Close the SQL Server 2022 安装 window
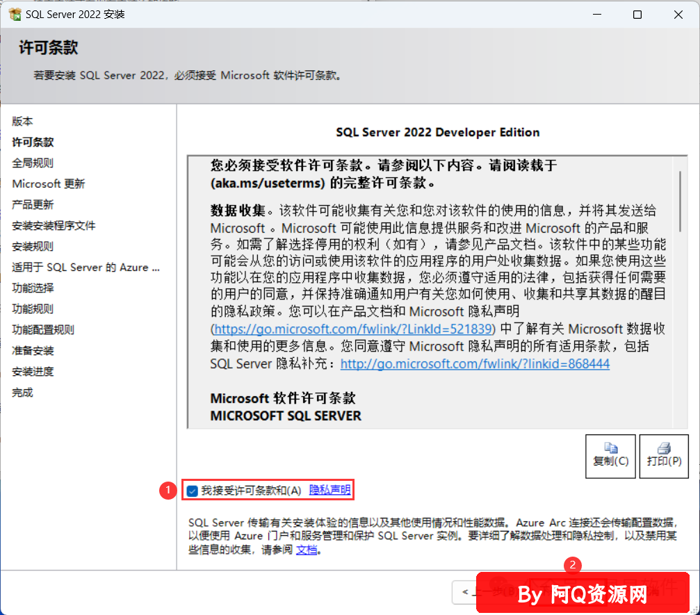Viewport: 700px width, 615px height. [x=678, y=15]
